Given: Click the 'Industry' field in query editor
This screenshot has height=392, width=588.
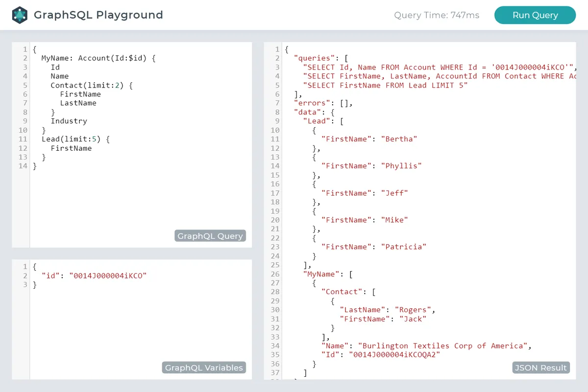Looking at the screenshot, I should pos(69,121).
